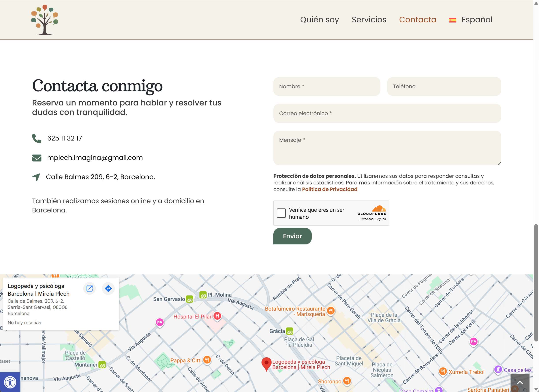Select the Contacta navigation item
This screenshot has height=392, width=539.
[x=418, y=20]
